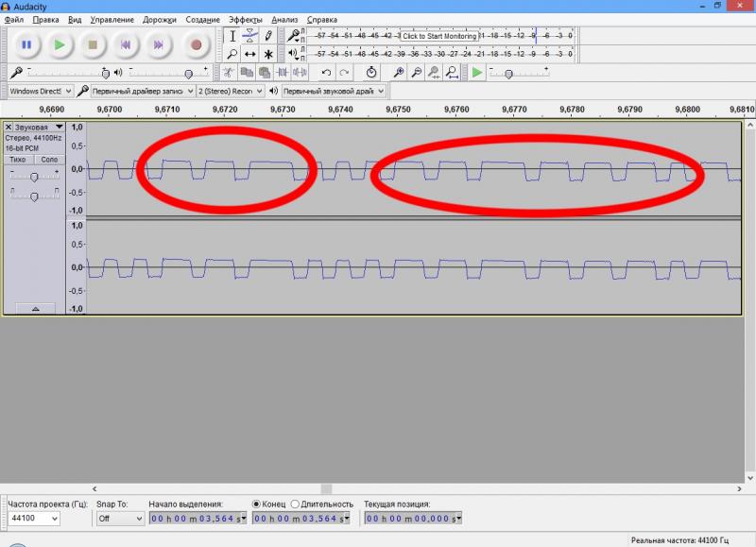Click the Соло button on track

point(48,160)
